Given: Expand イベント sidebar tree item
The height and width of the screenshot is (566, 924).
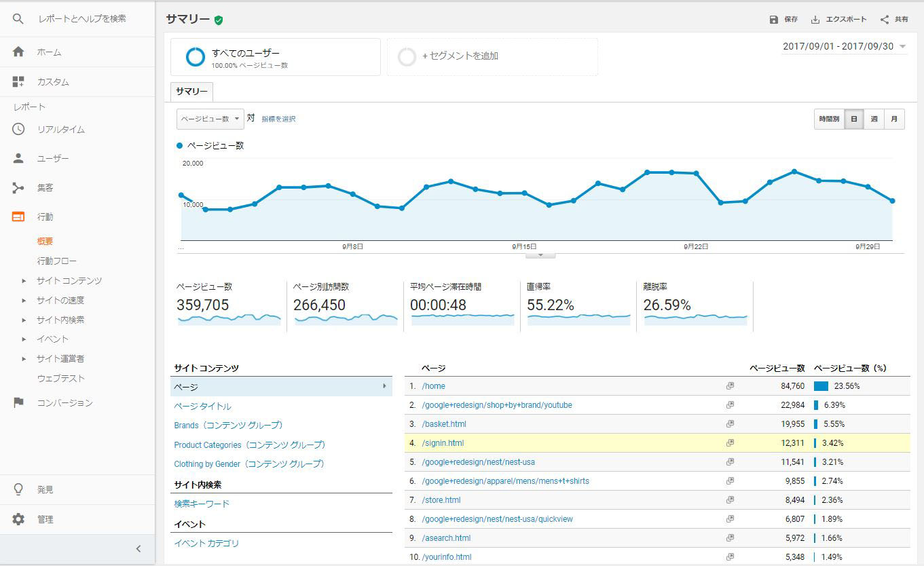Looking at the screenshot, I should 24,339.
